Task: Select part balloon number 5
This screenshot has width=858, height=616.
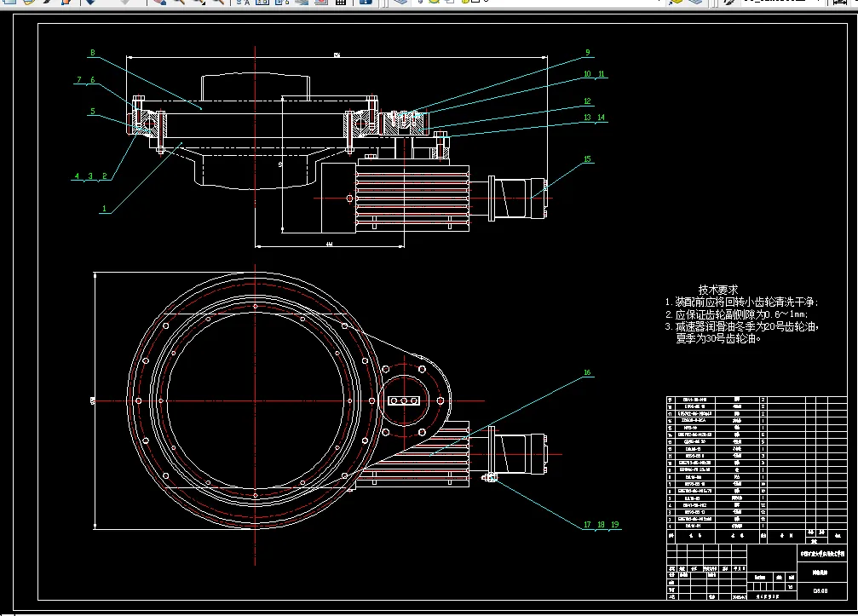Action: (93, 112)
